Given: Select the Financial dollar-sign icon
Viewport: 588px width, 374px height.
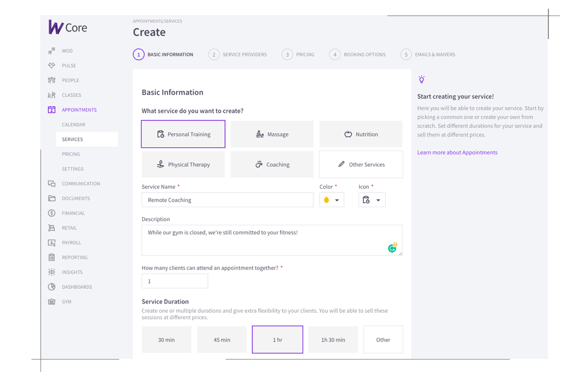Looking at the screenshot, I should pos(52,213).
